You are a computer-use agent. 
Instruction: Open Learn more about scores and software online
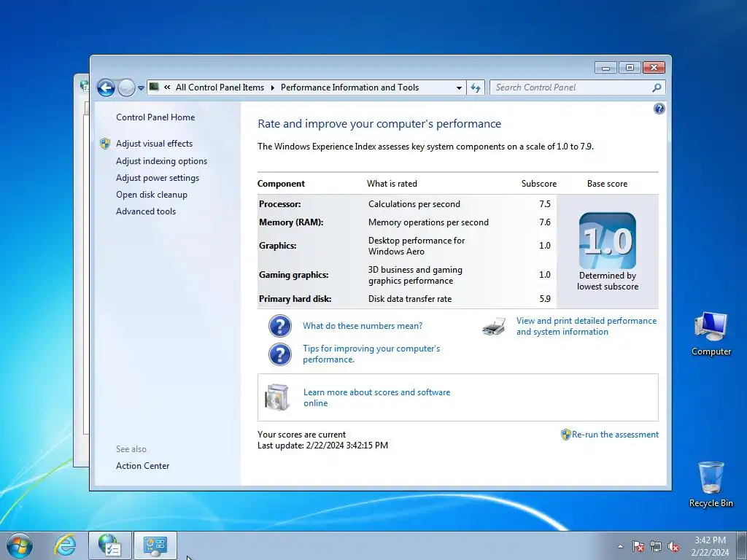point(376,397)
